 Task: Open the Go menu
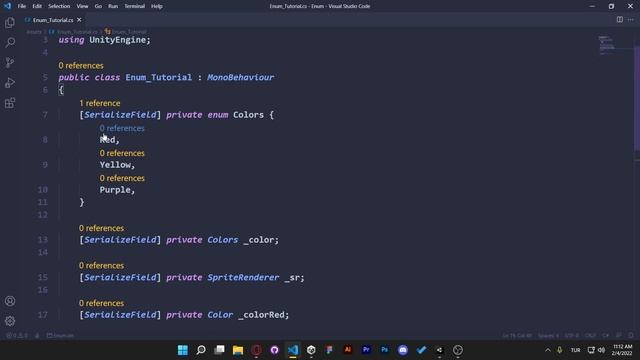coord(98,6)
